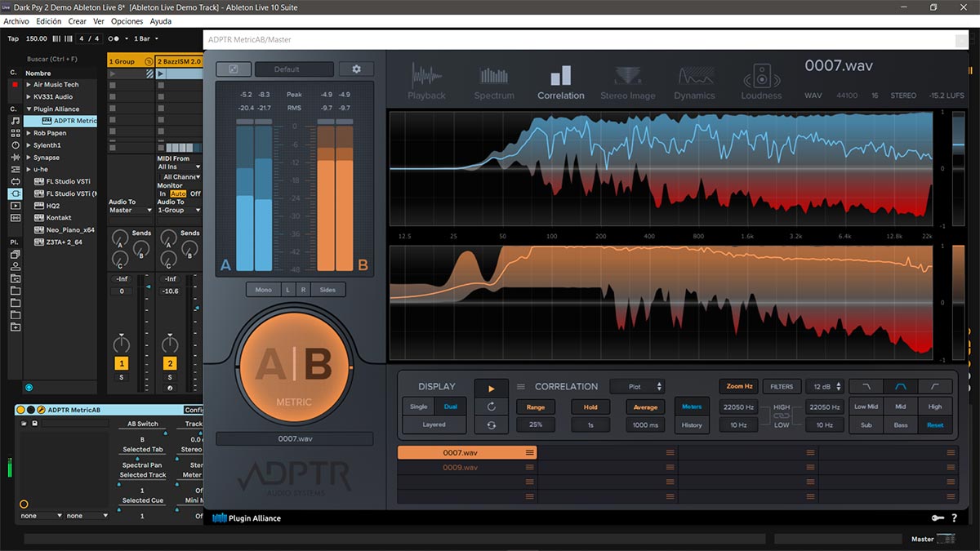Select Dual display mode

coord(451,407)
